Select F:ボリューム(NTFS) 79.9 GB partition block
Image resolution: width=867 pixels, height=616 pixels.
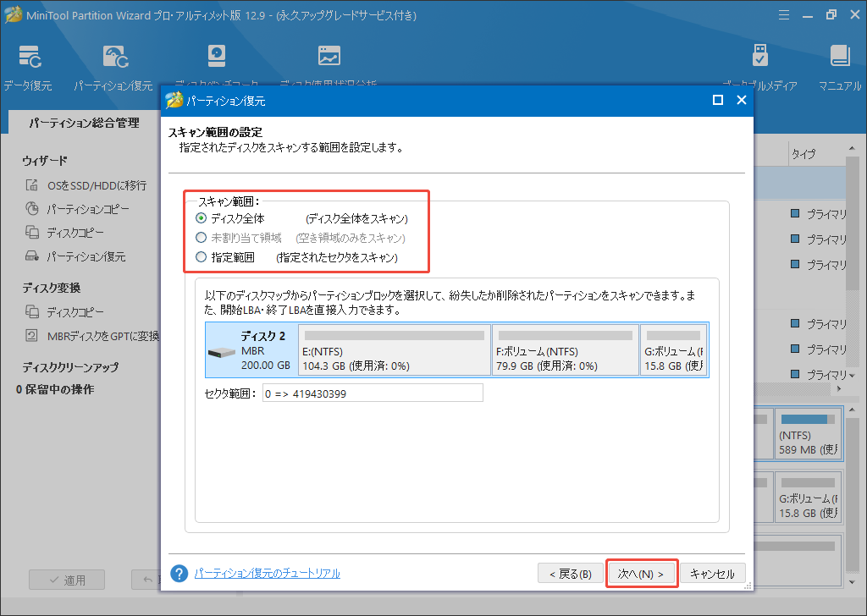pos(565,349)
